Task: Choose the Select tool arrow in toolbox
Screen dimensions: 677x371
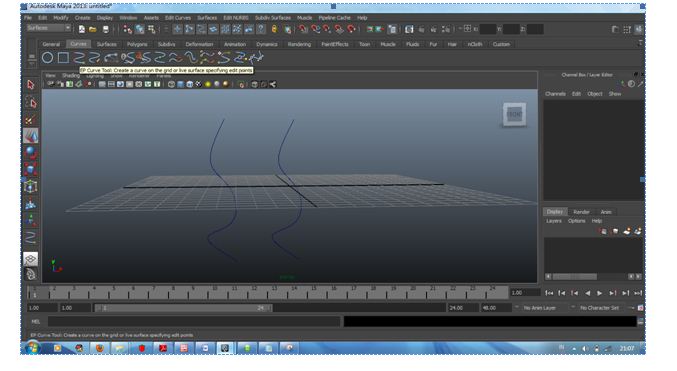Action: pos(30,84)
